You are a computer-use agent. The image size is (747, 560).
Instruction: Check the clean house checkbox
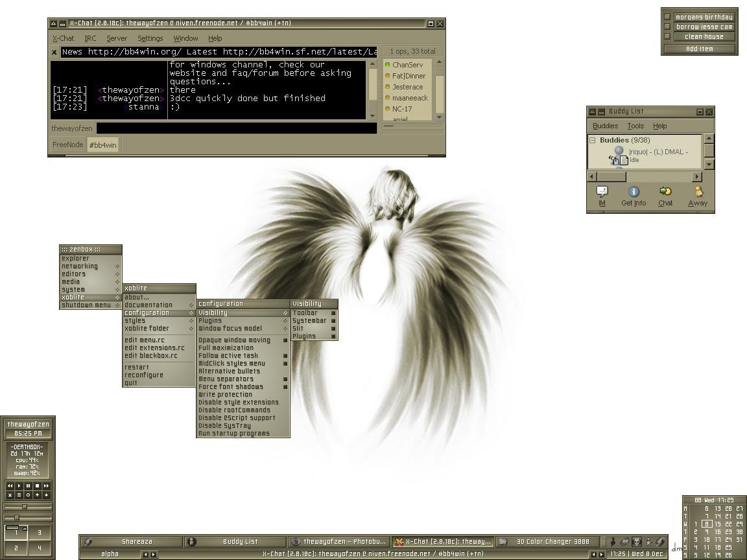pyautogui.click(x=667, y=36)
